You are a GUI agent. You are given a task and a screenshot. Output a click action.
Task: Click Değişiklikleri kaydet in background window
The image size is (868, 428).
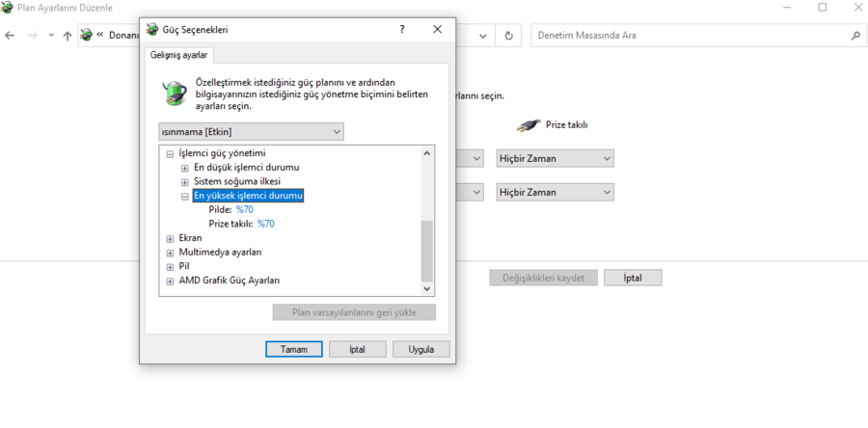click(x=543, y=278)
